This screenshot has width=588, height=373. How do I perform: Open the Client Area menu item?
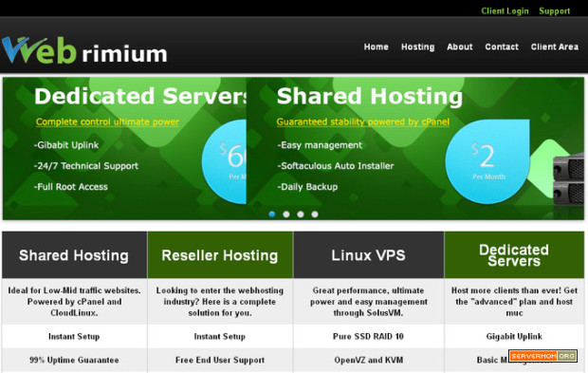(x=555, y=47)
